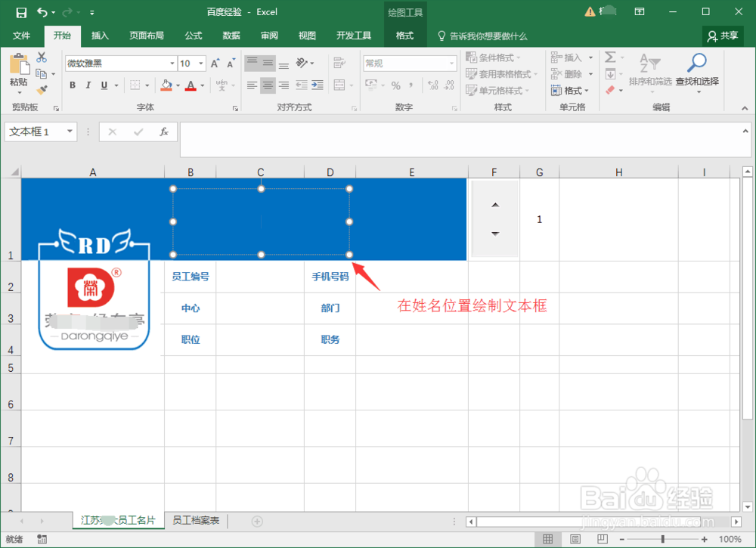The width and height of the screenshot is (756, 548).
Task: Toggle align text right
Action: tap(284, 85)
